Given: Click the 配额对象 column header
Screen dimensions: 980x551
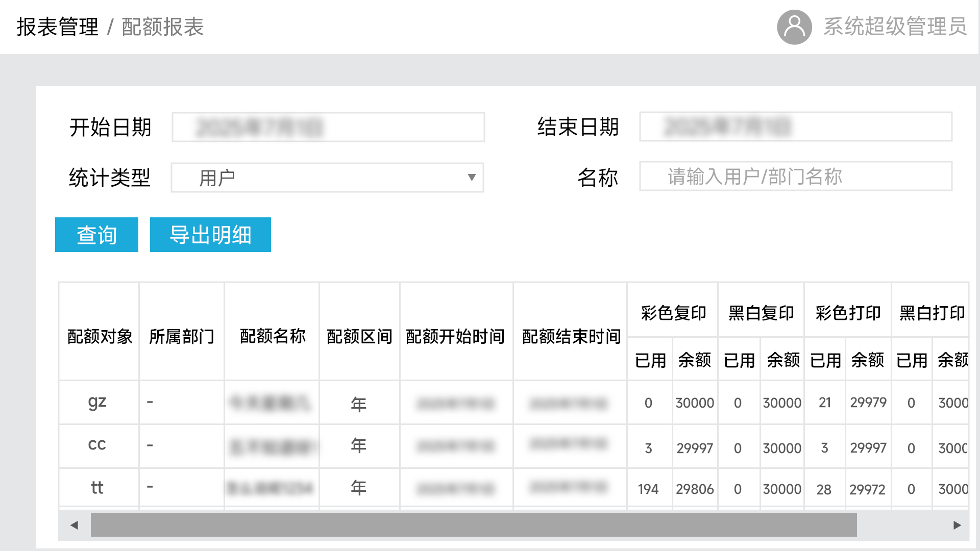Looking at the screenshot, I should click(100, 337).
